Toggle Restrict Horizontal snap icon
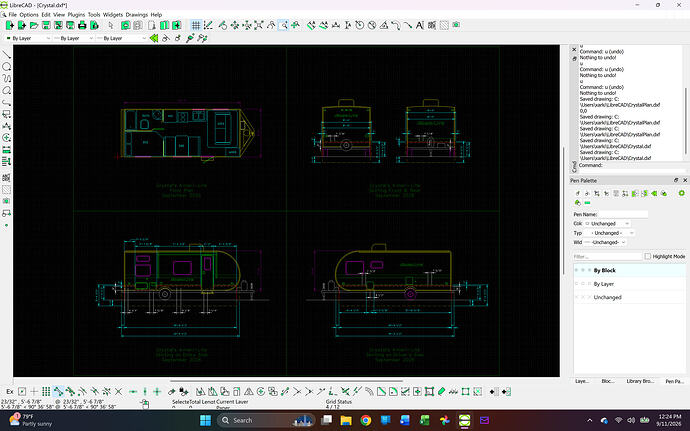Viewport: 690px width, 431px height. pos(133,391)
